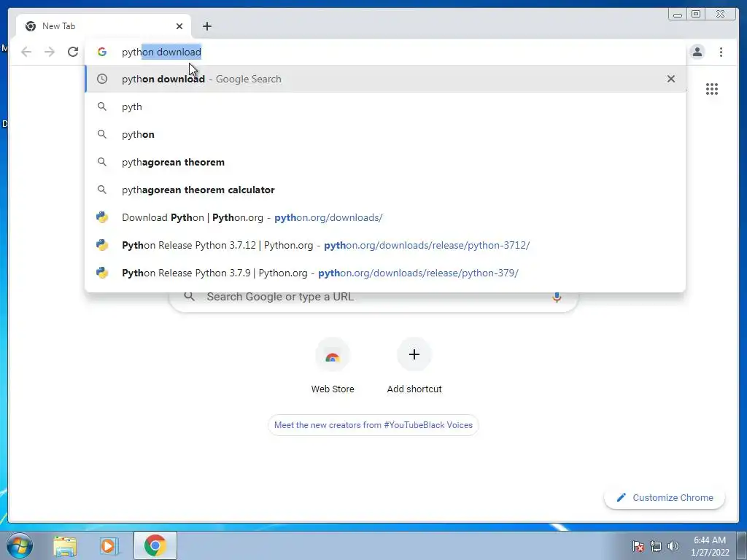Reload the page with the refresh icon
747x560 pixels.
coord(73,52)
